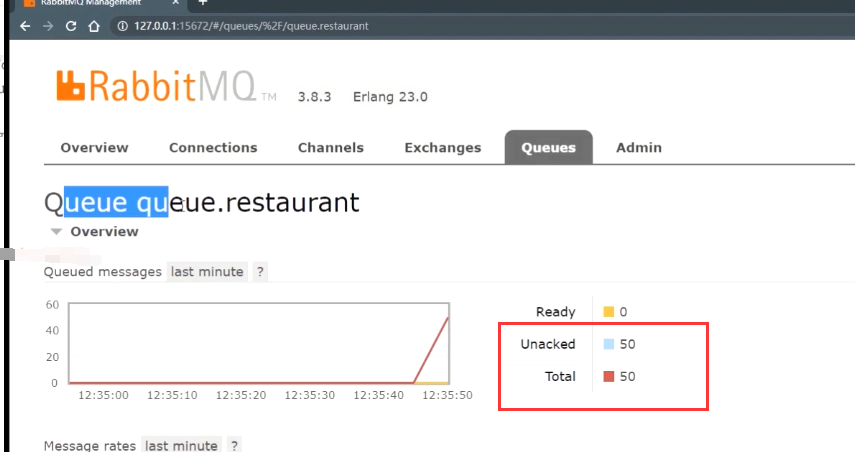Open help '?' for Message rates

[x=234, y=445]
